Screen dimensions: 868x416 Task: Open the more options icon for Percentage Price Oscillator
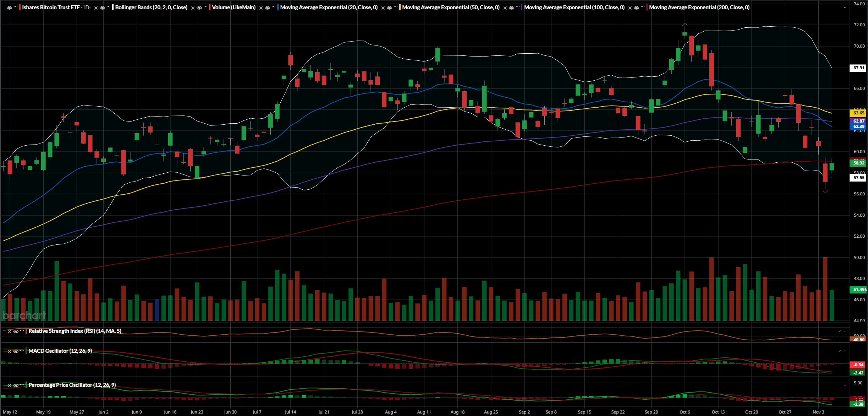tap(22, 385)
